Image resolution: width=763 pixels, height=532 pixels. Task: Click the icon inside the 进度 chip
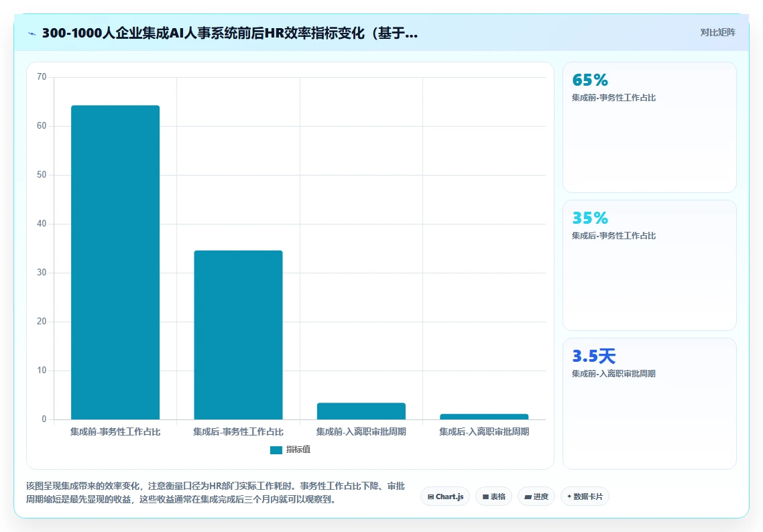528,497
